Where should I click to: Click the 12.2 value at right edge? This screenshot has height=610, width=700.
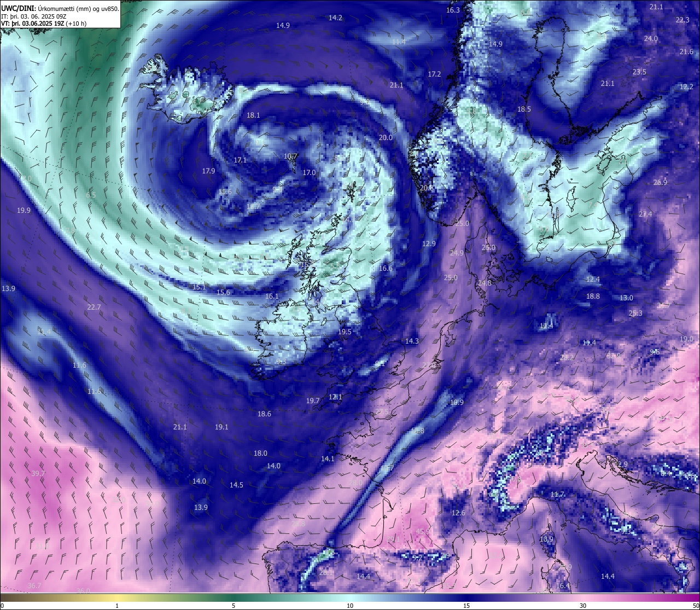click(x=686, y=86)
